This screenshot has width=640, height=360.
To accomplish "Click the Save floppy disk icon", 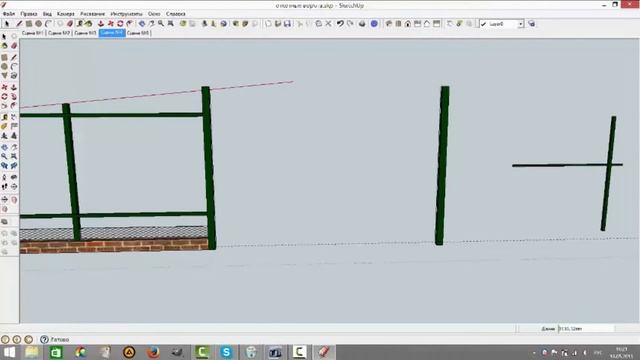I will tap(287, 24).
